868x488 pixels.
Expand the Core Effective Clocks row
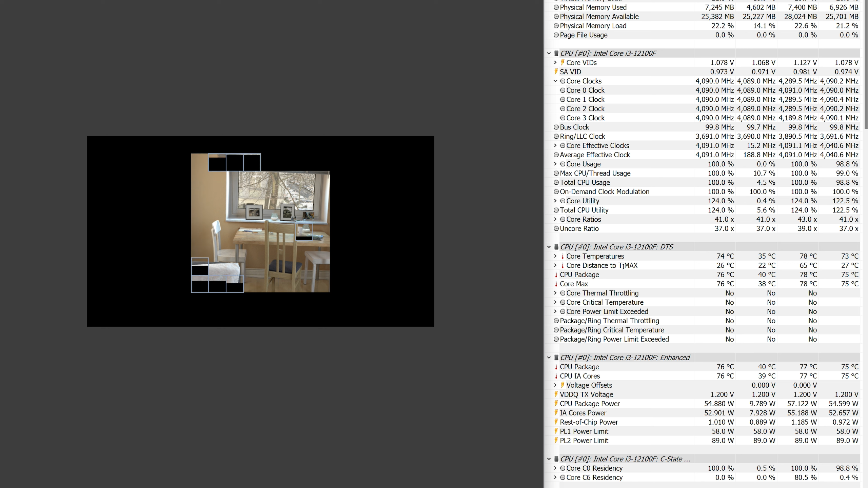[x=555, y=145]
